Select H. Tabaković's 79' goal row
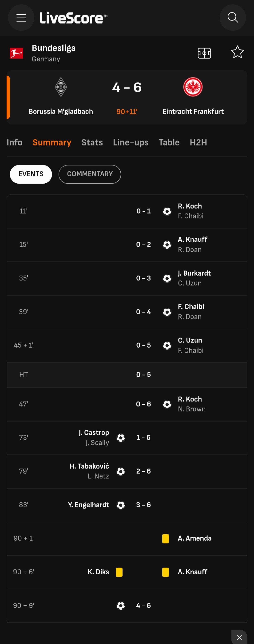 (127, 471)
